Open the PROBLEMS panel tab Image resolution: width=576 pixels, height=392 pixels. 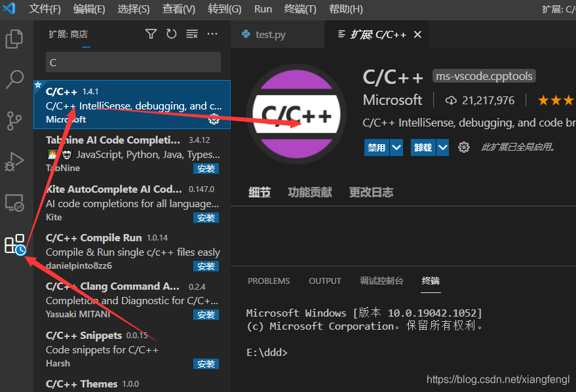(x=269, y=281)
